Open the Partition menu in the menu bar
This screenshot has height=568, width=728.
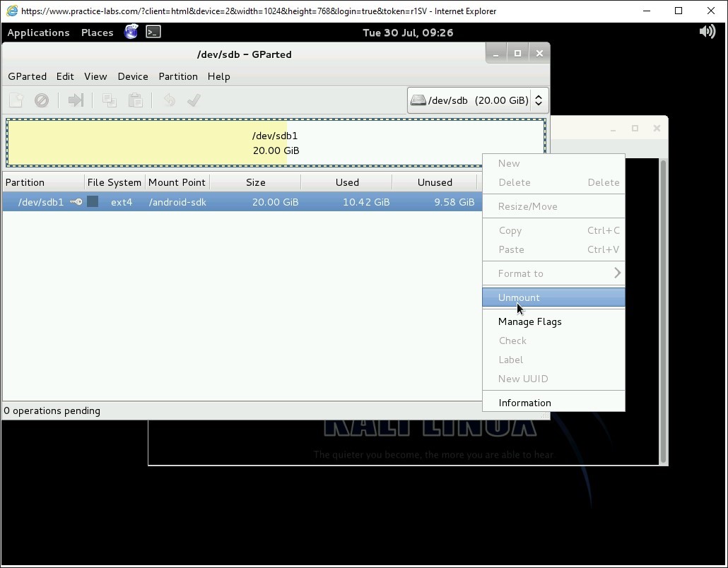(178, 76)
